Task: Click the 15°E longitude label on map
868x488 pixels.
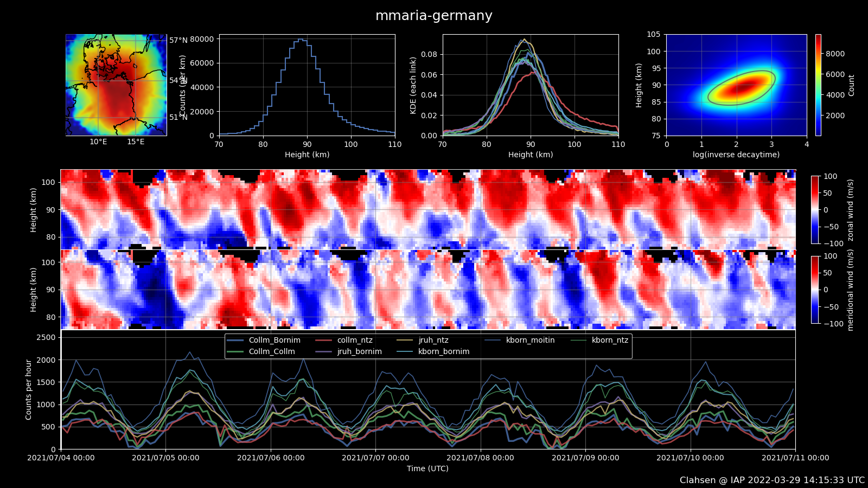Action: coord(136,143)
